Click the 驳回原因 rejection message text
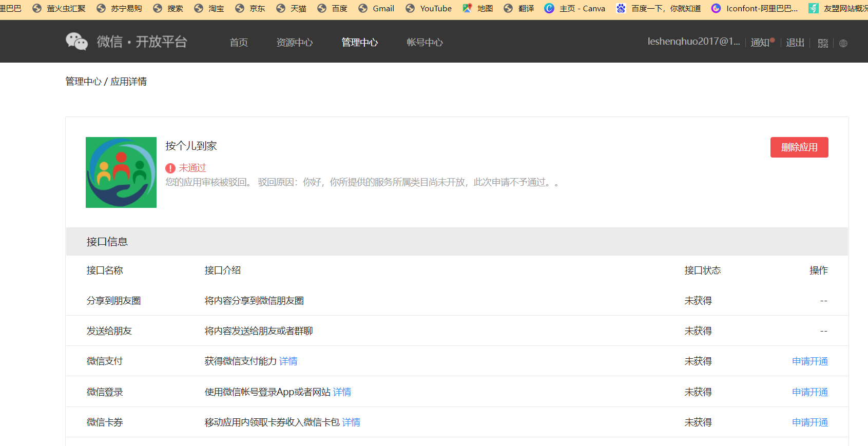This screenshot has width=868, height=446. 362,182
